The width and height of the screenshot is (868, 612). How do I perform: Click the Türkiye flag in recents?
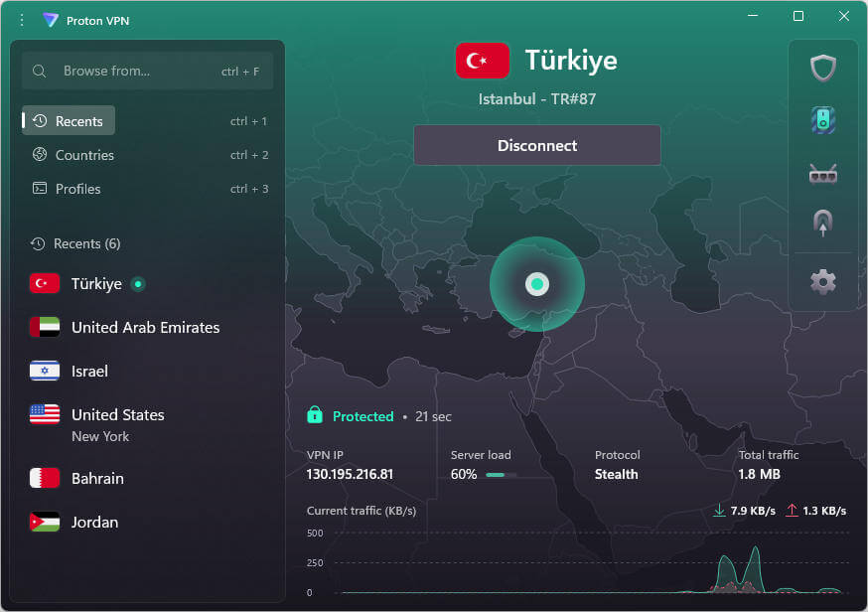coord(45,283)
